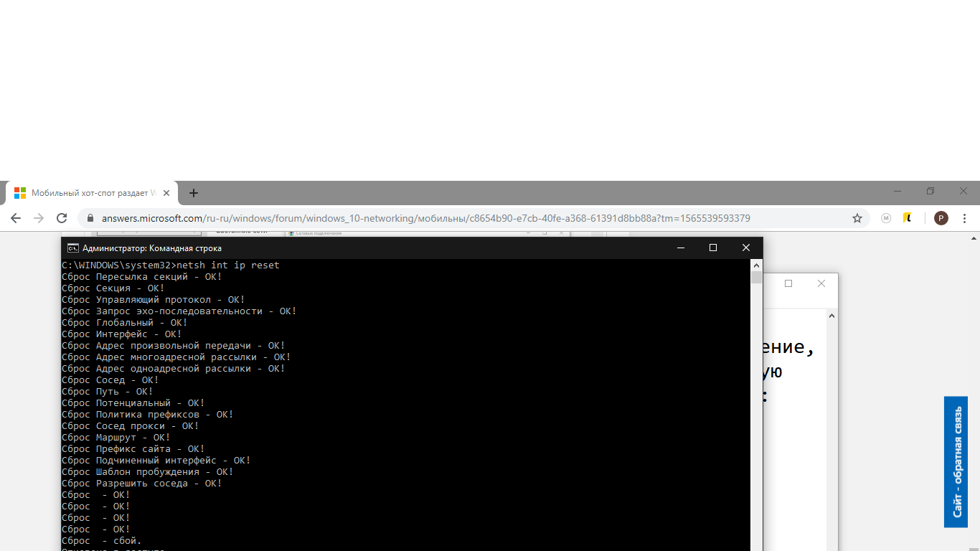Click the line Сброс Сосед - OK!
Viewport: 980px width, 551px height.
(110, 380)
